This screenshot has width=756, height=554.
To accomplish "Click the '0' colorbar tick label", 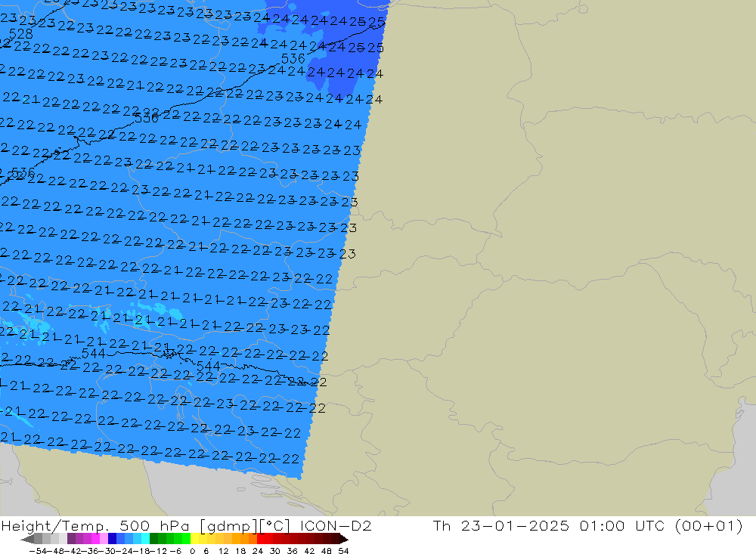I will [192, 551].
